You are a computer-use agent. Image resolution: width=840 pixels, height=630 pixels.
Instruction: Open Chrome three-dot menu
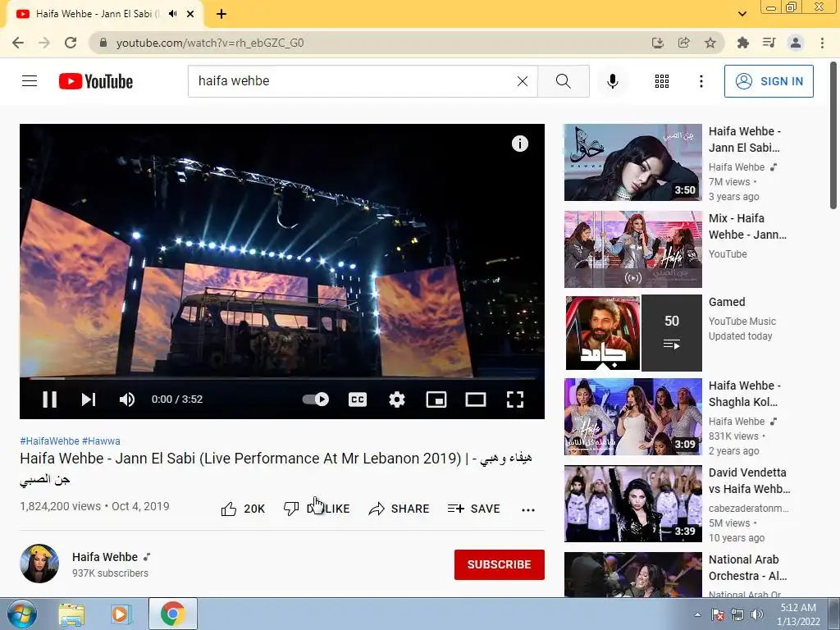tap(822, 43)
